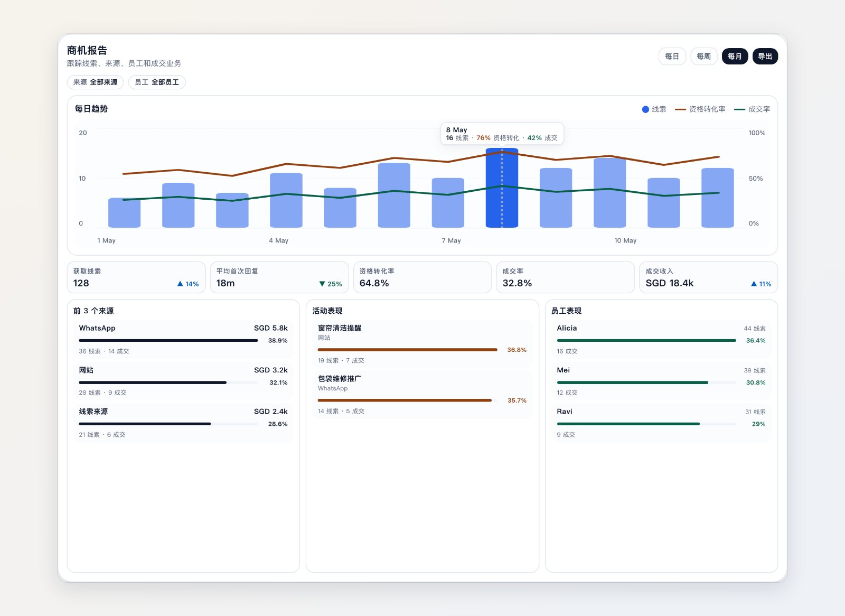
Task: Select the highlighted 8 May bar
Action: (502, 188)
